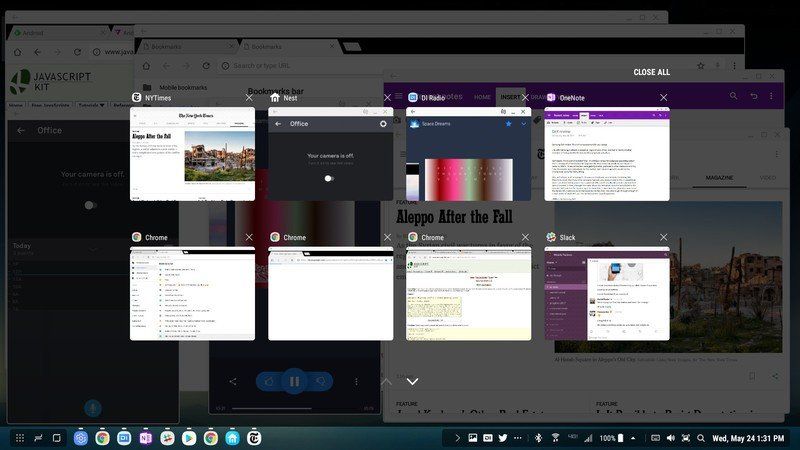800x450 pixels.
Task: Select the OneNote recent app thumbnail
Action: pos(607,154)
